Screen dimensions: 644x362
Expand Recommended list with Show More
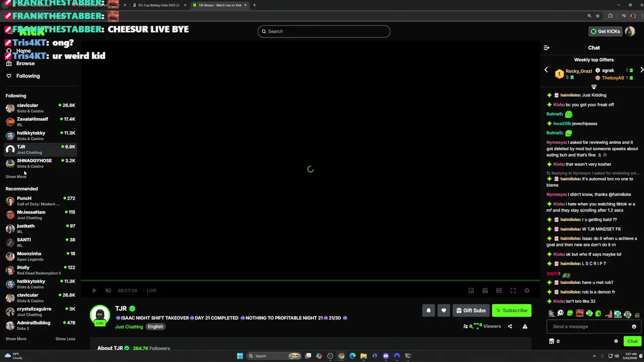click(x=16, y=339)
